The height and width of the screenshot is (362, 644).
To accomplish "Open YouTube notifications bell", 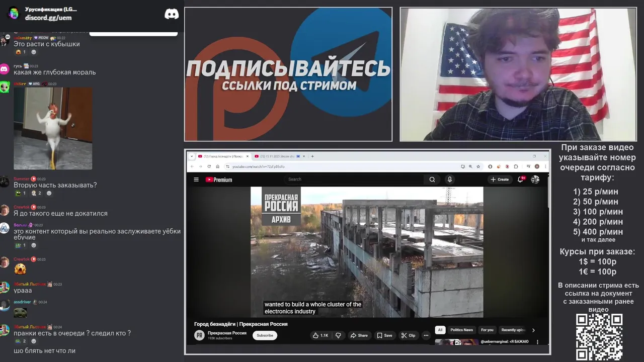I will click(x=521, y=179).
